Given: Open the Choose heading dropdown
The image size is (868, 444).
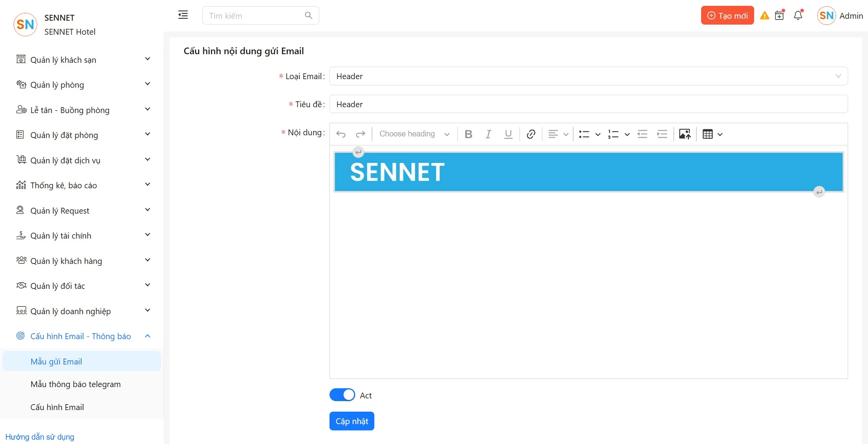Looking at the screenshot, I should click(414, 134).
